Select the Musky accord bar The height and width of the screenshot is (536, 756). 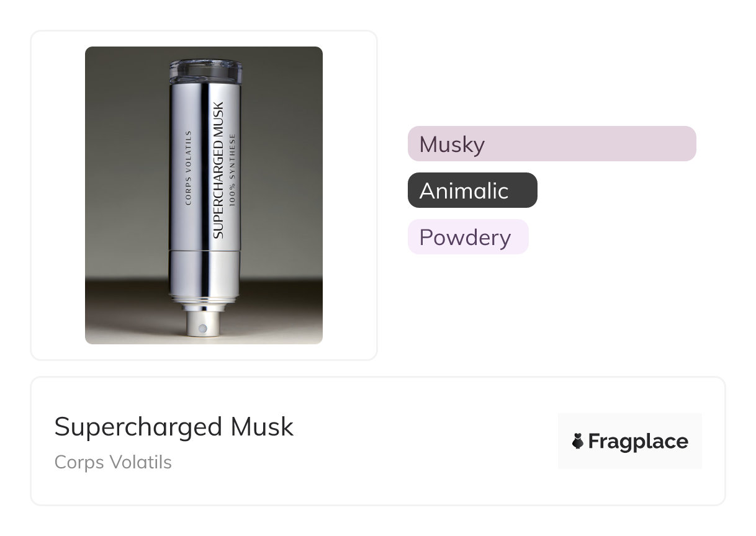tap(551, 144)
